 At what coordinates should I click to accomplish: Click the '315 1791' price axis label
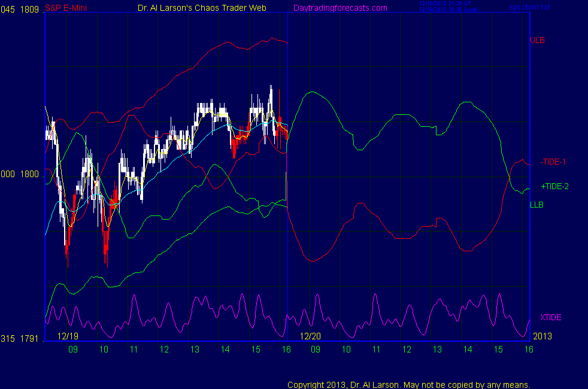point(20,339)
